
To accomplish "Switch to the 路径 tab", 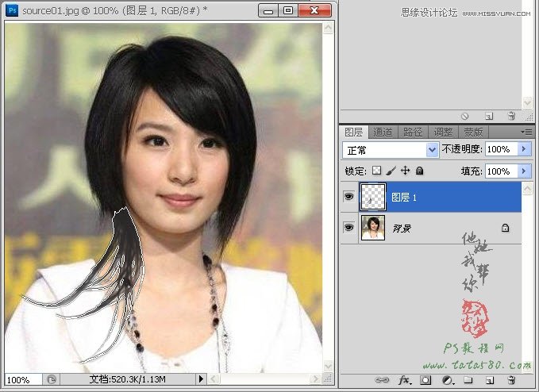I will 413,132.
